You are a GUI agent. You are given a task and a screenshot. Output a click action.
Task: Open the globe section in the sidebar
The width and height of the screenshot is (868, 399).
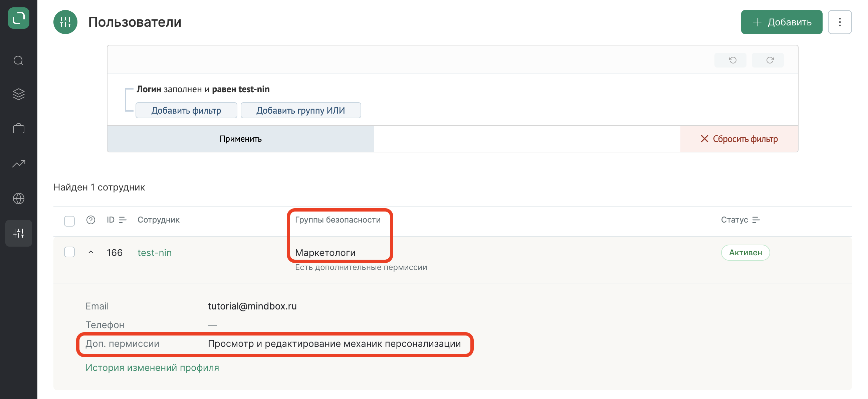click(x=19, y=198)
